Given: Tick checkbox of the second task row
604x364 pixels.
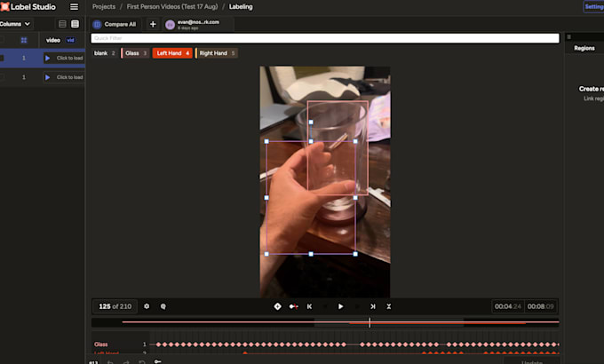Looking at the screenshot, I should [x=2, y=77].
